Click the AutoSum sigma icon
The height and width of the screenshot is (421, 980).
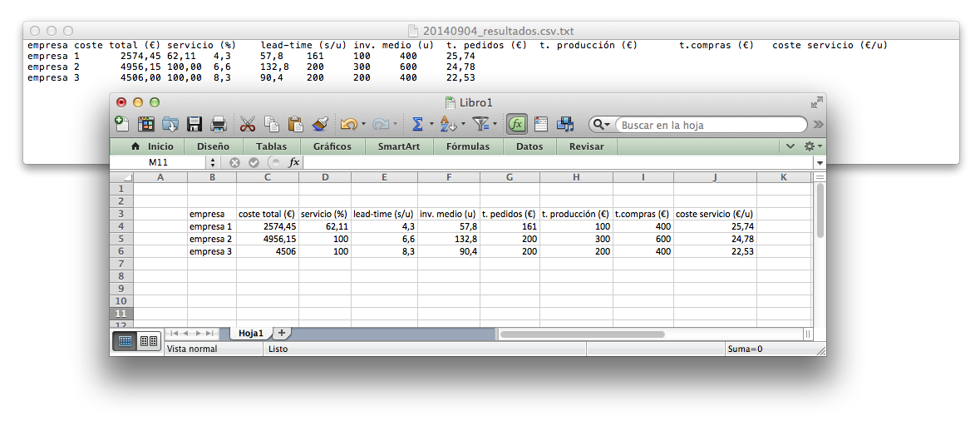tap(417, 124)
